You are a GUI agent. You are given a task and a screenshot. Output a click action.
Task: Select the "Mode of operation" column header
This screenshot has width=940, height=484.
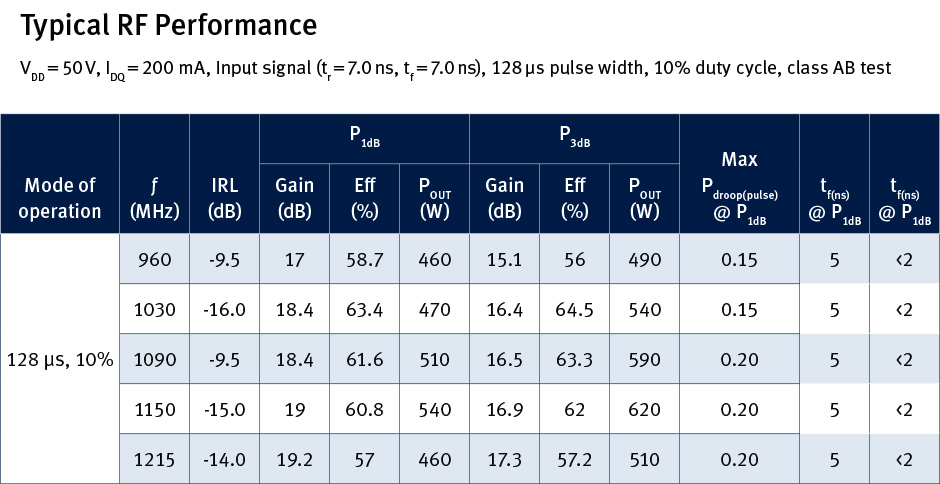pyautogui.click(x=60, y=197)
